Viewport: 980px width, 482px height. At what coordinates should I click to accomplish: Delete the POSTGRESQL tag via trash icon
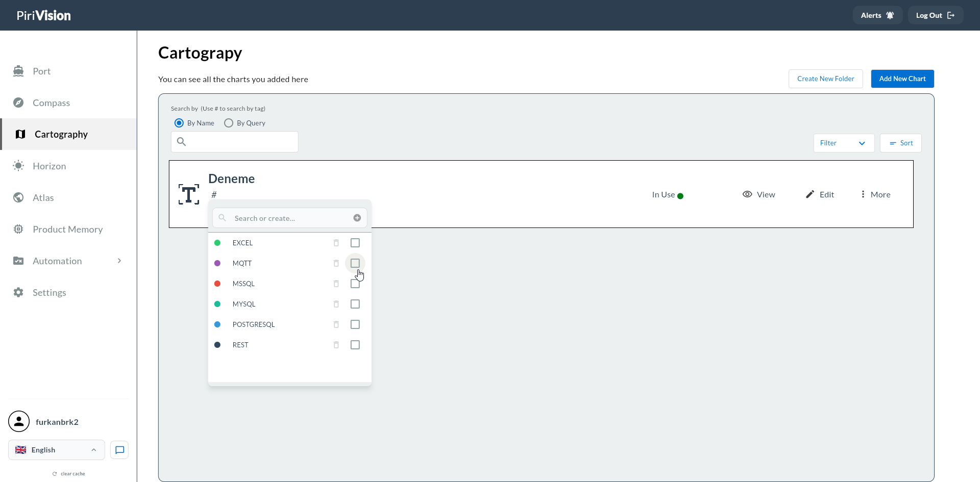[x=336, y=324]
